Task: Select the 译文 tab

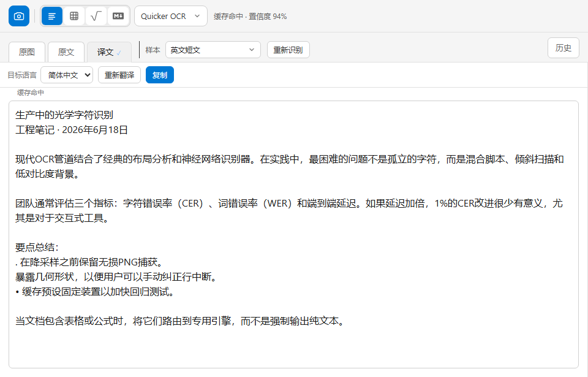Action: coord(109,52)
